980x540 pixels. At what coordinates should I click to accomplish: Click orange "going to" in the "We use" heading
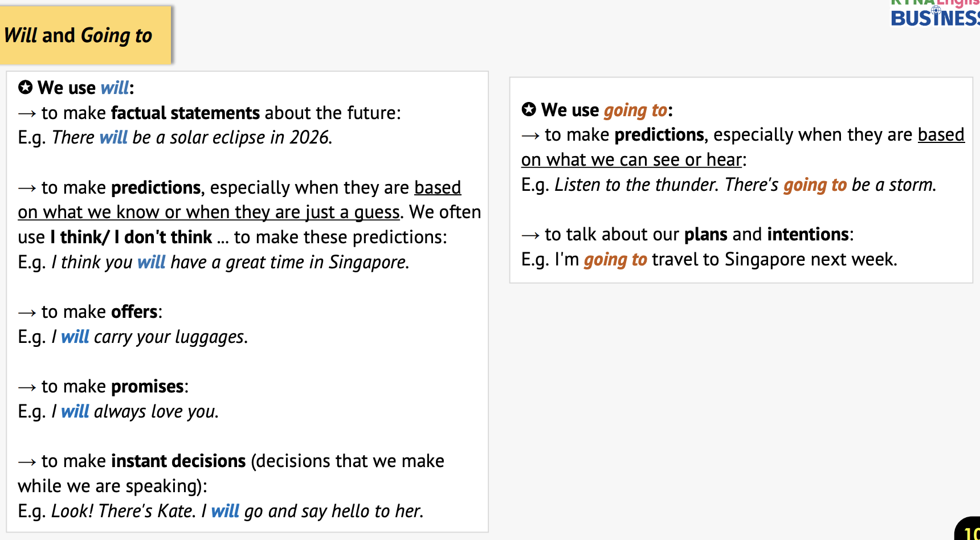click(x=635, y=110)
